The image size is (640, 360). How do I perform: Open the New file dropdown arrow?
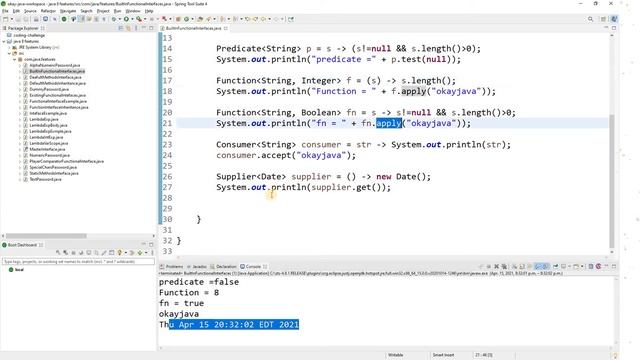pos(11,19)
